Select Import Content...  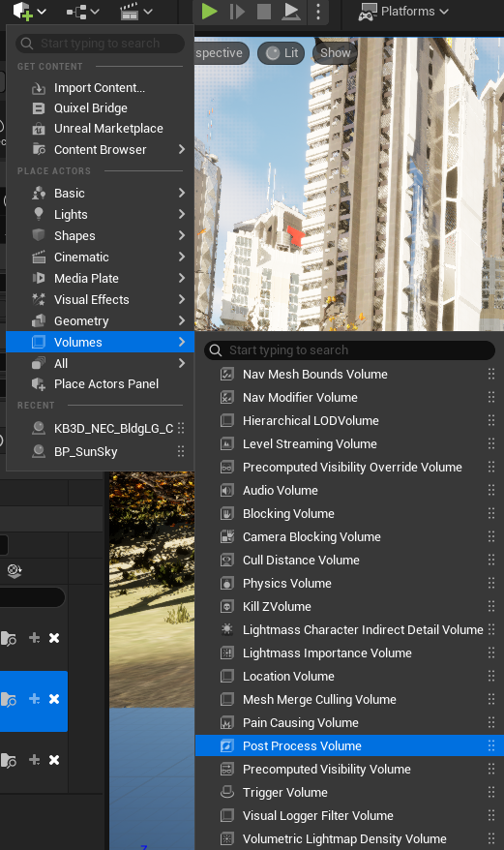(x=101, y=88)
